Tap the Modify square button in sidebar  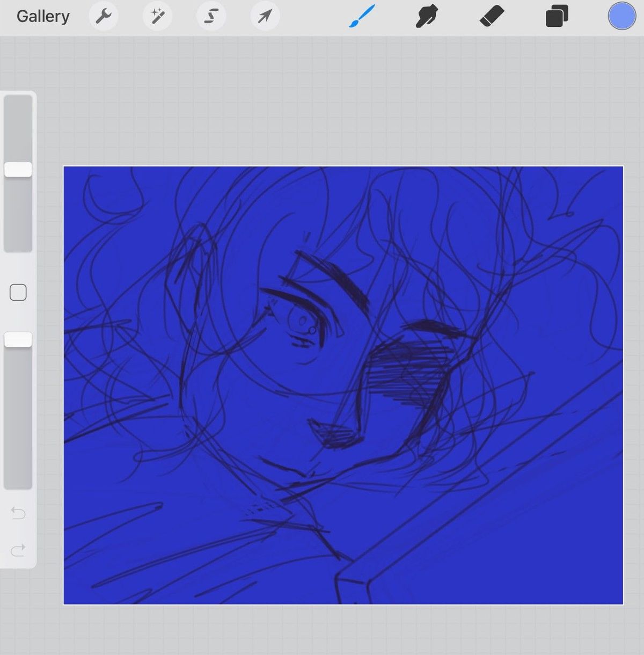[x=18, y=293]
